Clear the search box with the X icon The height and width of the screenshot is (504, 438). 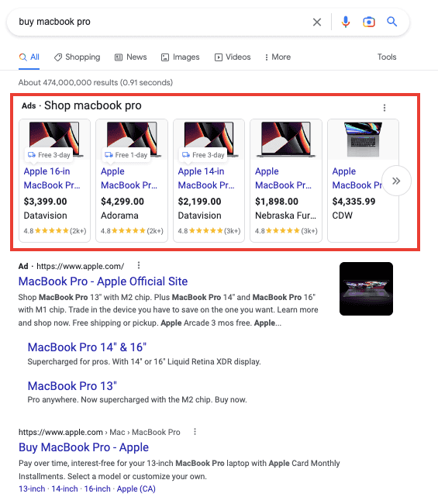pos(317,22)
